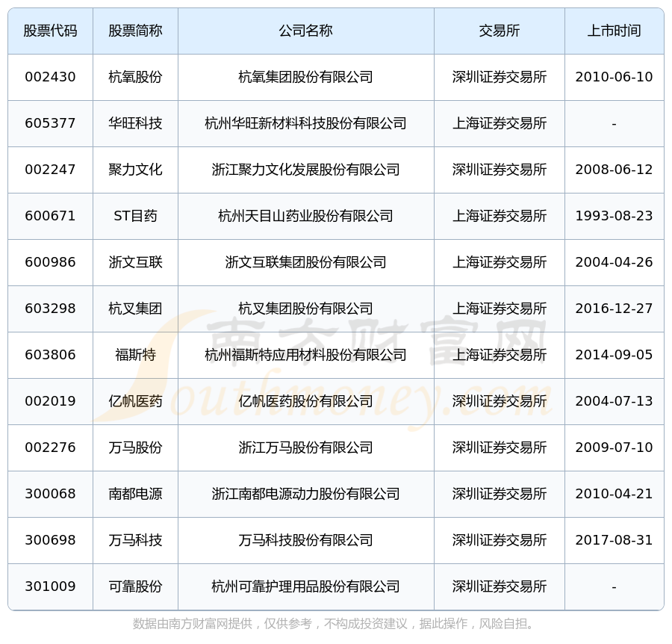Click the 股票代码 column header

[x=50, y=31]
